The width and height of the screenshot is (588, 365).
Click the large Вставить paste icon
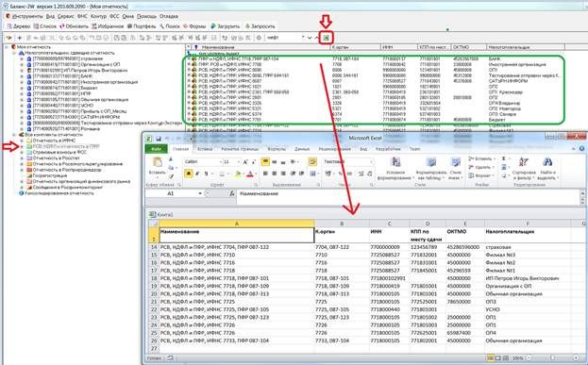[157, 162]
